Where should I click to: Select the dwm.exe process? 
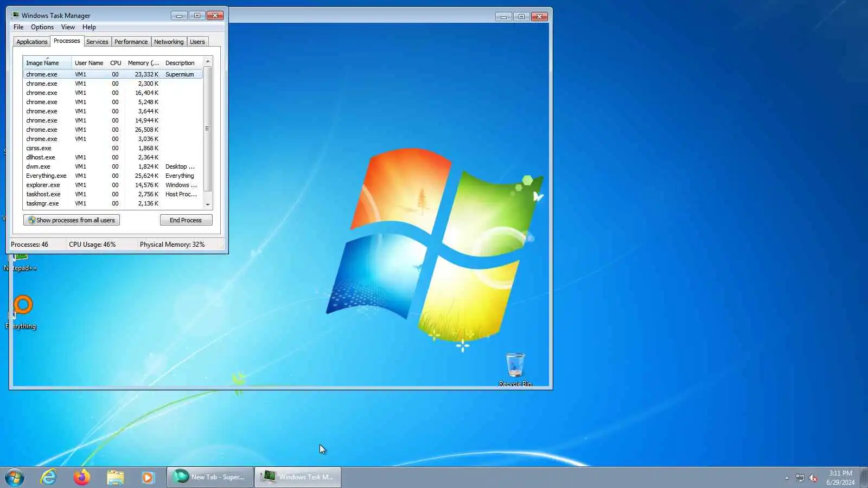point(113,166)
